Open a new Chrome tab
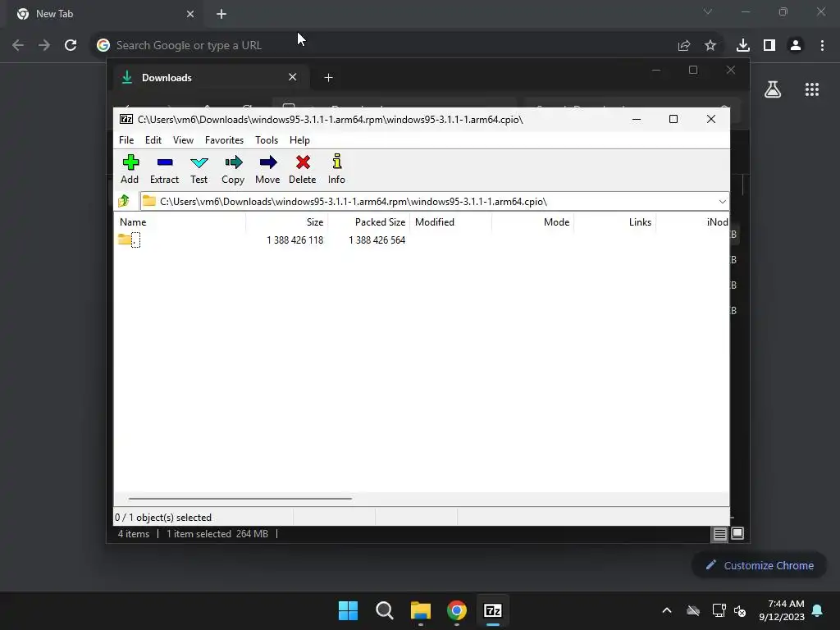This screenshot has height=630, width=840. pos(221,14)
